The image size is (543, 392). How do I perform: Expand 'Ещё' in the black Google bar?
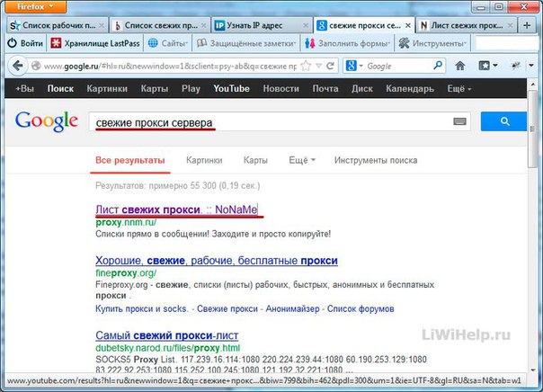[x=459, y=89]
